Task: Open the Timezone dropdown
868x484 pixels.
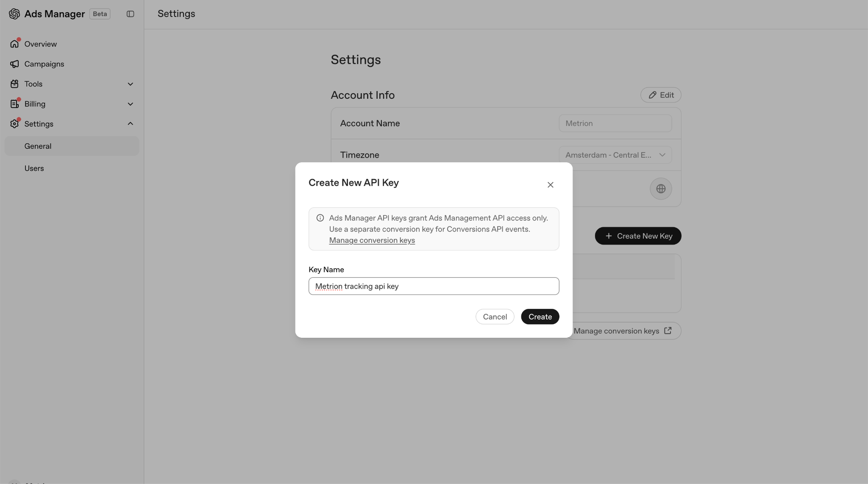Action: [615, 155]
